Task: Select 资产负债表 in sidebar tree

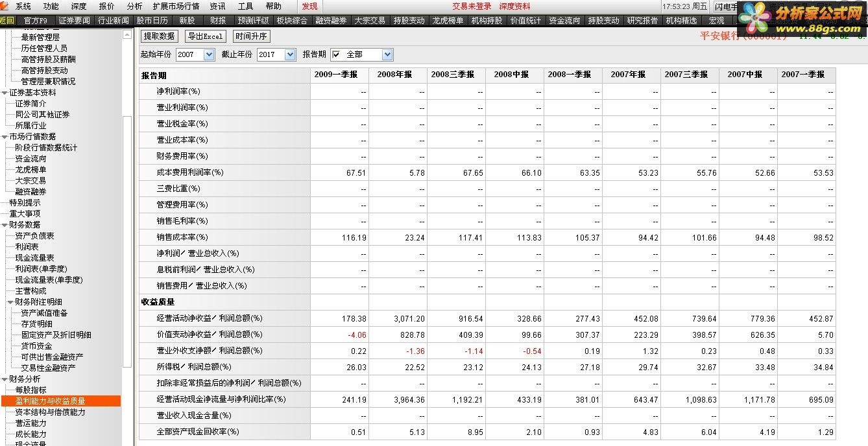Action: 34,236
